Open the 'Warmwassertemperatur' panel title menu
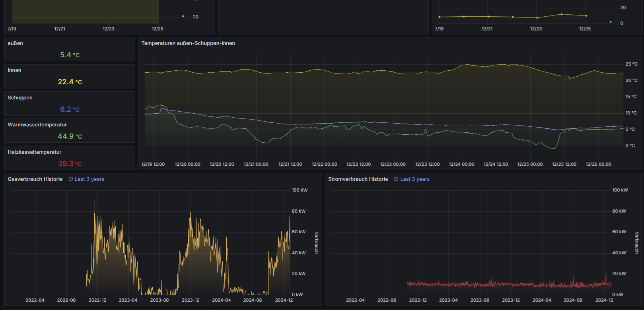The image size is (644, 310). (37, 125)
